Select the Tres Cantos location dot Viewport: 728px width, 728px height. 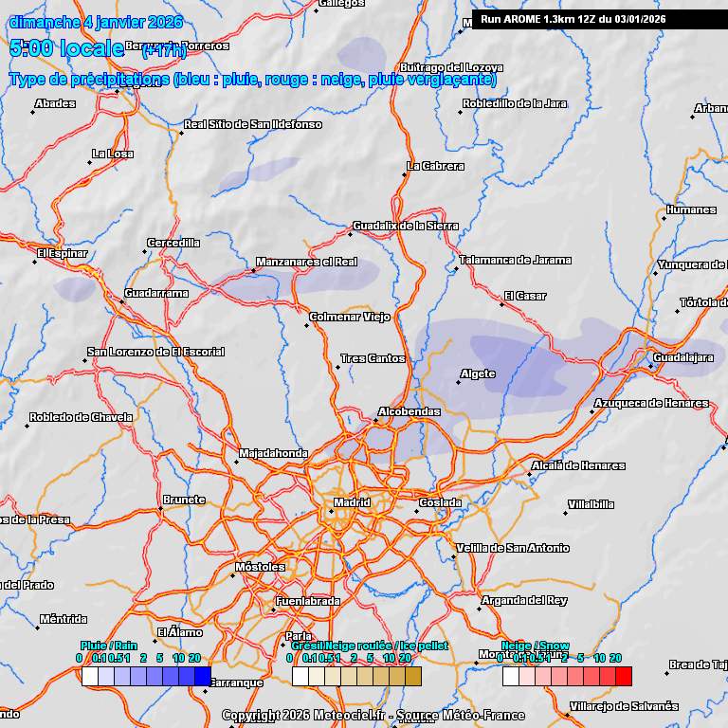pyautogui.click(x=337, y=368)
